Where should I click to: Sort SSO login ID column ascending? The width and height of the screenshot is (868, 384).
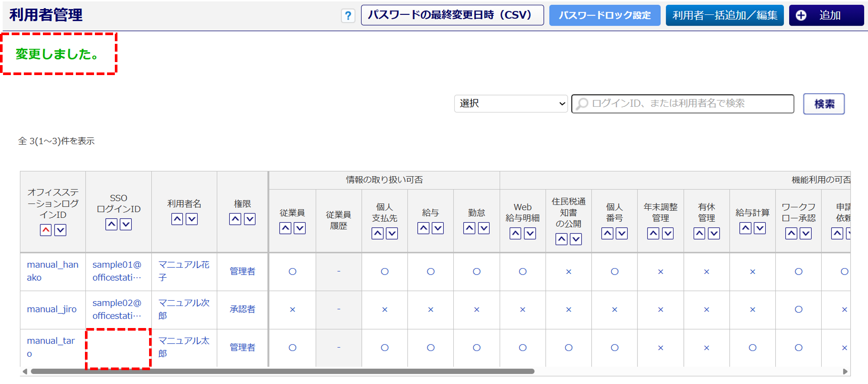(111, 224)
